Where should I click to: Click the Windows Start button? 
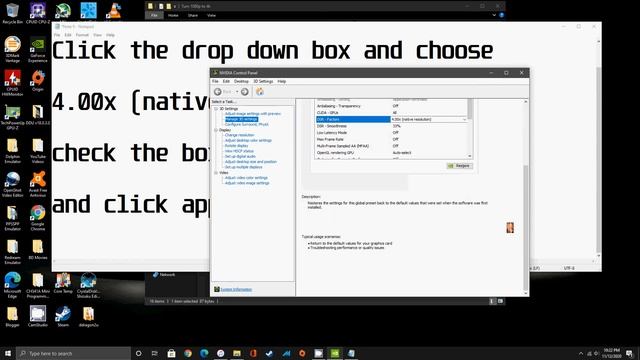click(x=8, y=353)
